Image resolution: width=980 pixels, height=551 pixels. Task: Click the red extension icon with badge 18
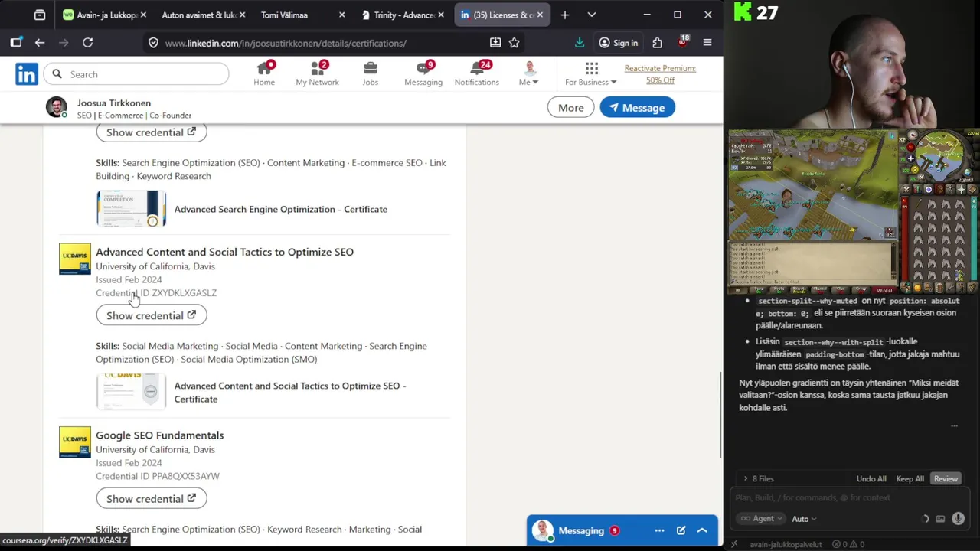(682, 42)
